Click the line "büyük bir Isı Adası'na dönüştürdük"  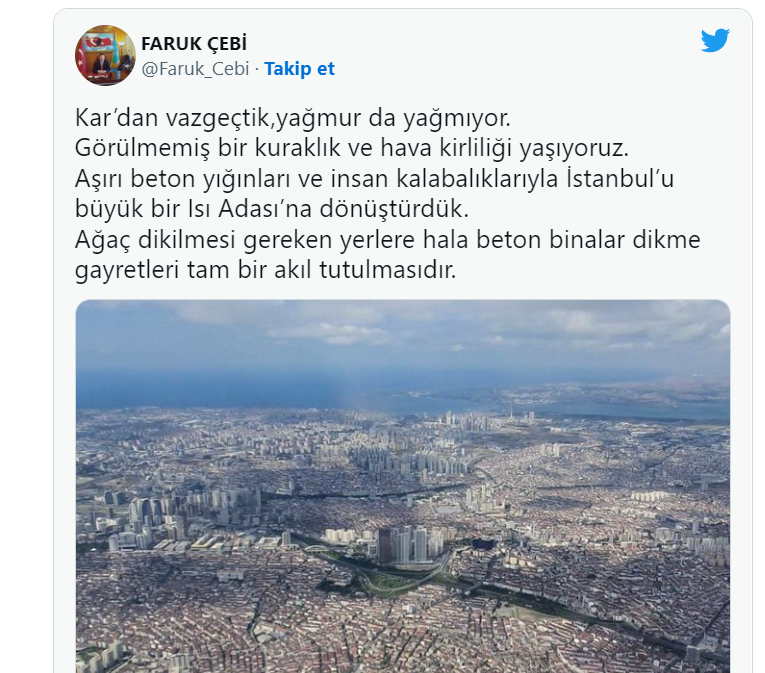click(272, 209)
